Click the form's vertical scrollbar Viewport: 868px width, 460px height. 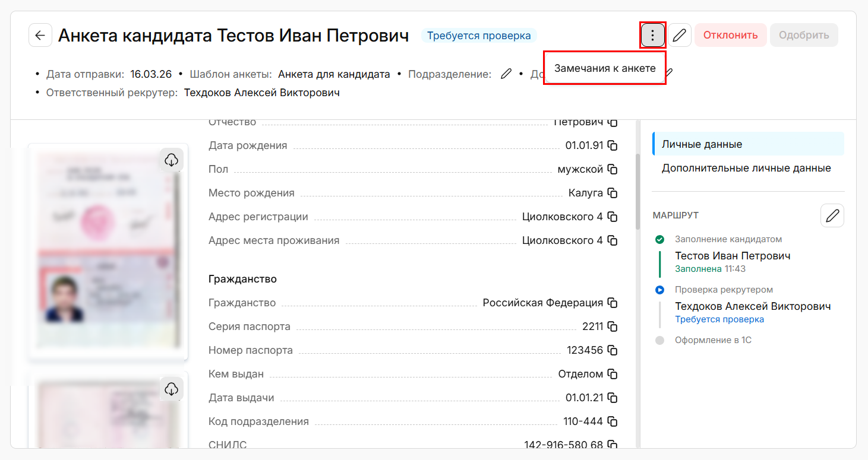637,191
